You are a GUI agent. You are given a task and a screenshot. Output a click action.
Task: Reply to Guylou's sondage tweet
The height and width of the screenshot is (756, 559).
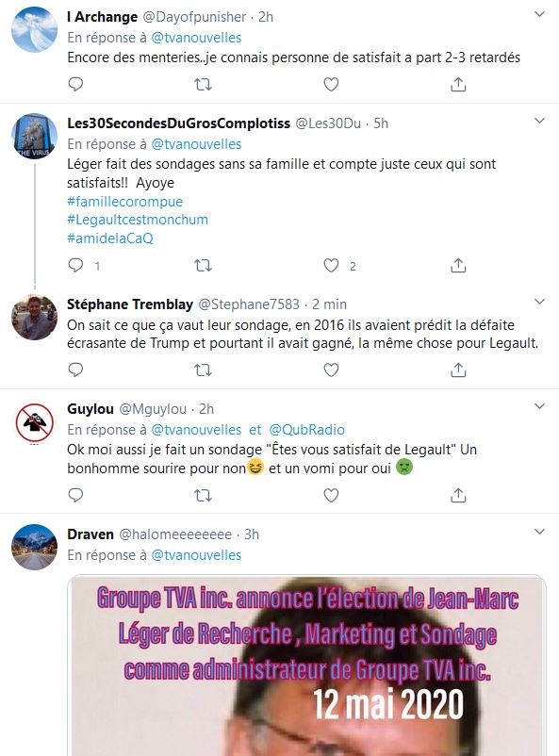(x=75, y=495)
